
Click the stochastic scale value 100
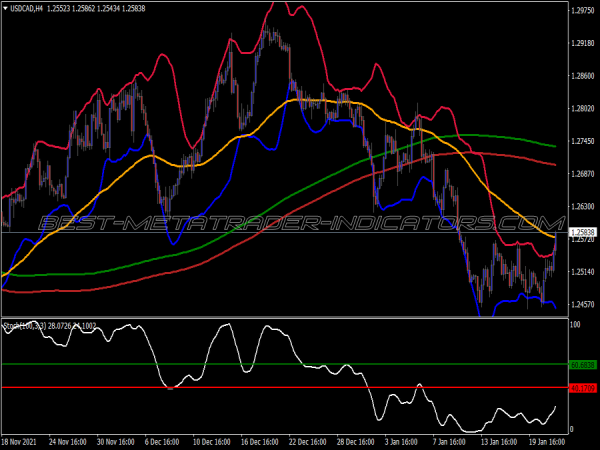[575, 325]
